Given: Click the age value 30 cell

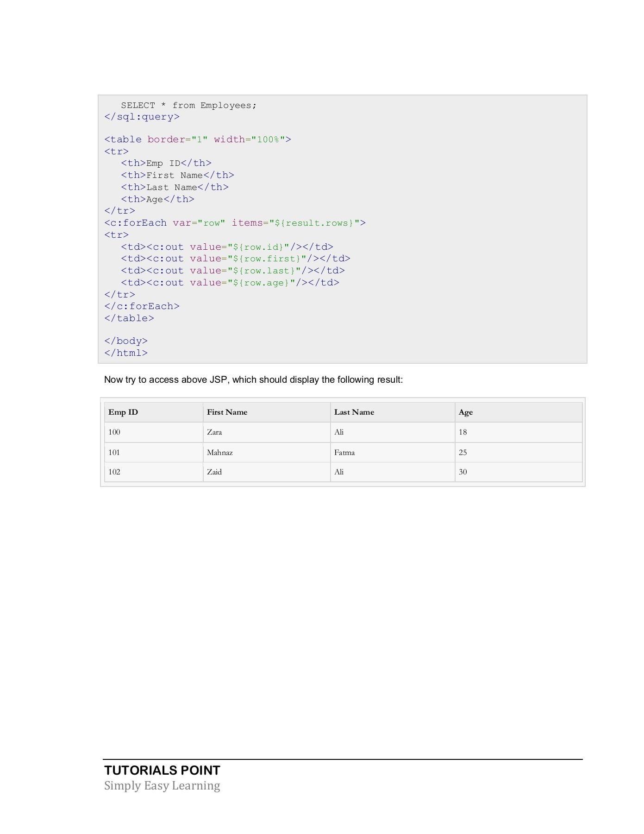Looking at the screenshot, I should [x=463, y=472].
